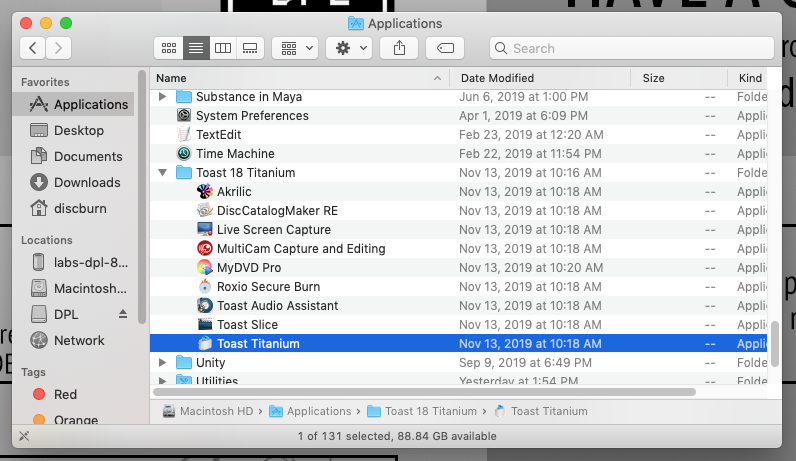Select the Live Screen Capture icon
This screenshot has height=461, width=796.
point(205,229)
